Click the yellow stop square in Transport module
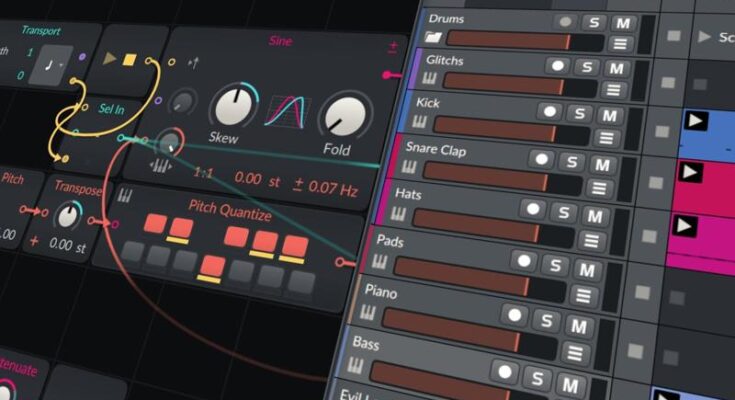Image resolution: width=735 pixels, height=400 pixels. [x=129, y=59]
